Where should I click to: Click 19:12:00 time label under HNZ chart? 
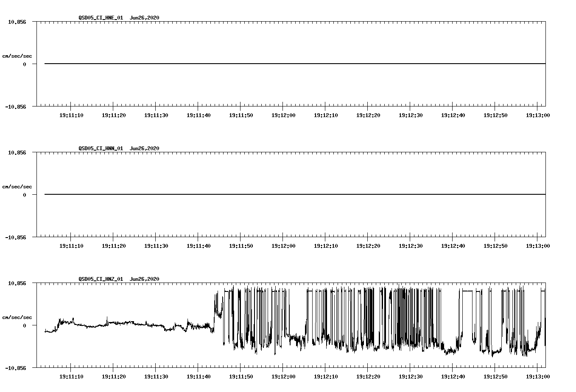pos(283,377)
